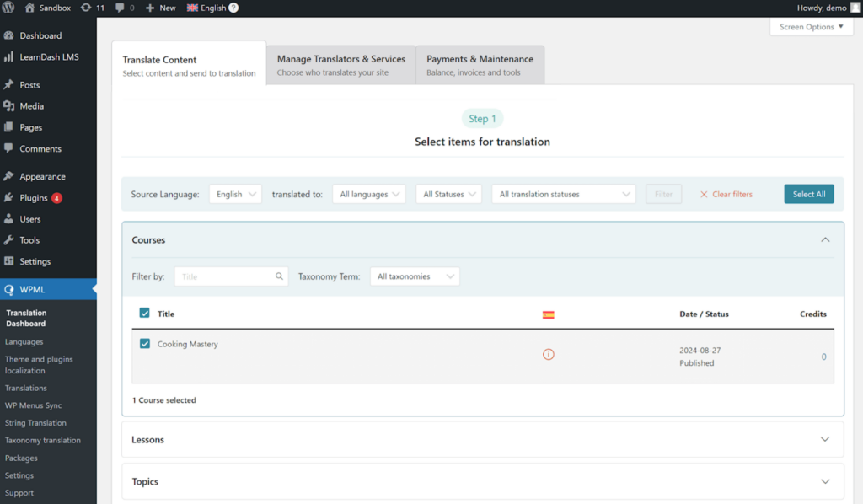The image size is (863, 504).
Task: Collapse the Courses section chevron
Action: (825, 239)
